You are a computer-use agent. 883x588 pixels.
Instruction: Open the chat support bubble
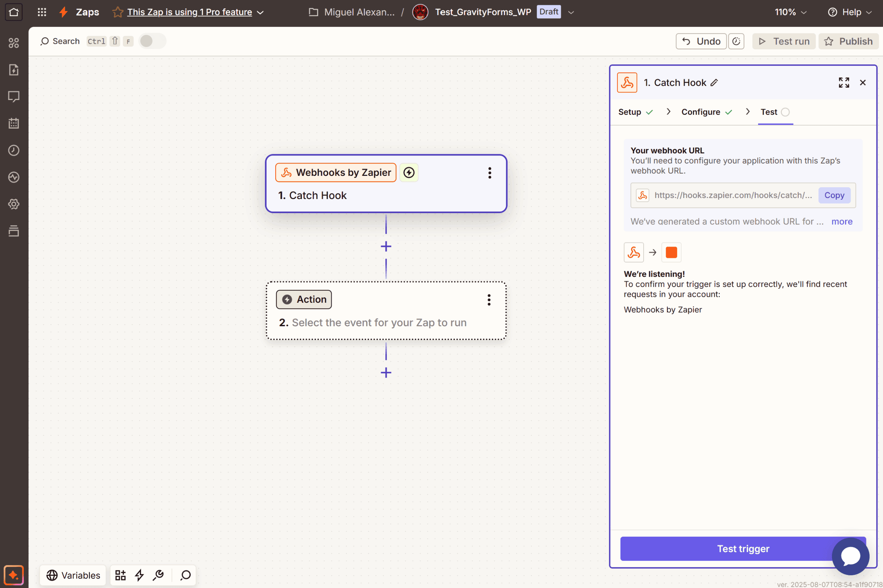pyautogui.click(x=850, y=556)
